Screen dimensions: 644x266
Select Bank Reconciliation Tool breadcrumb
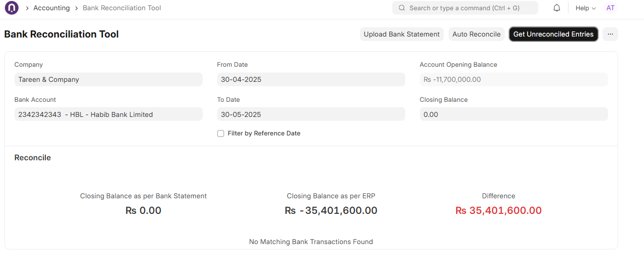[x=122, y=8]
